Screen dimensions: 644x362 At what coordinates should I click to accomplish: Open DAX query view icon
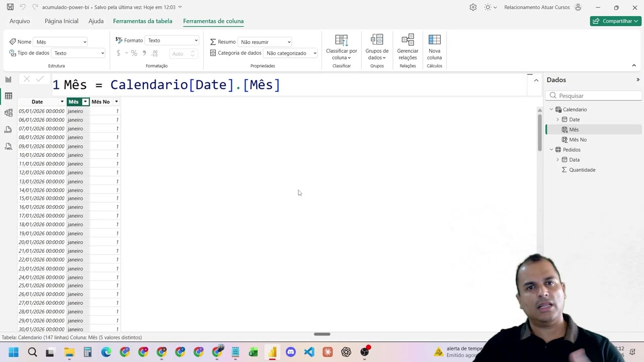point(8,130)
